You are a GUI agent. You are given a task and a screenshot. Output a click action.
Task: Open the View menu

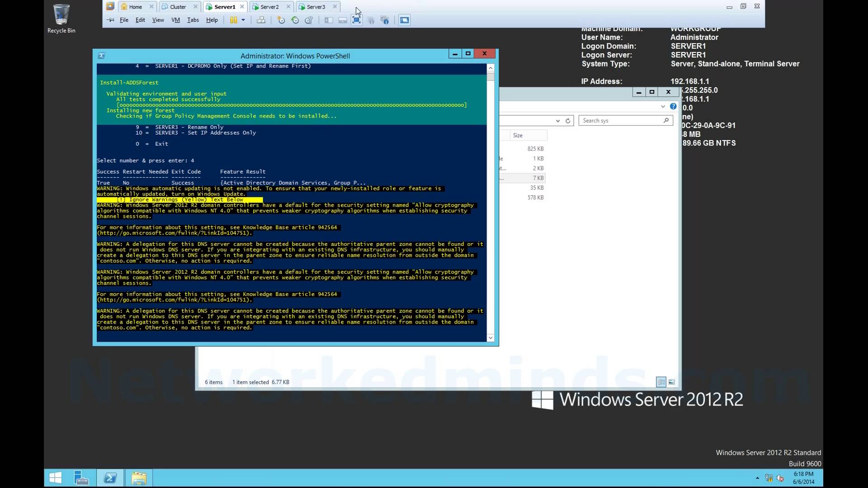click(x=158, y=20)
